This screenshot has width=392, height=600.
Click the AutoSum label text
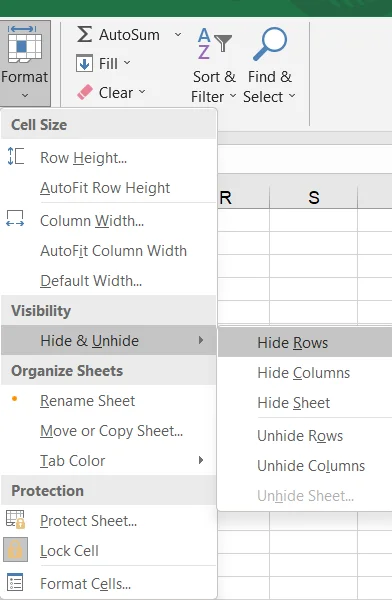tap(129, 35)
